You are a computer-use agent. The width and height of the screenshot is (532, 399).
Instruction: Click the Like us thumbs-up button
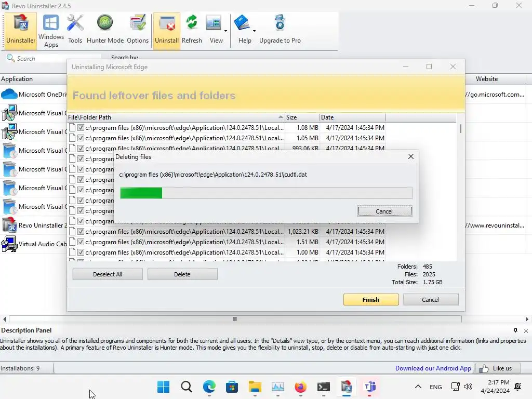[x=497, y=368]
